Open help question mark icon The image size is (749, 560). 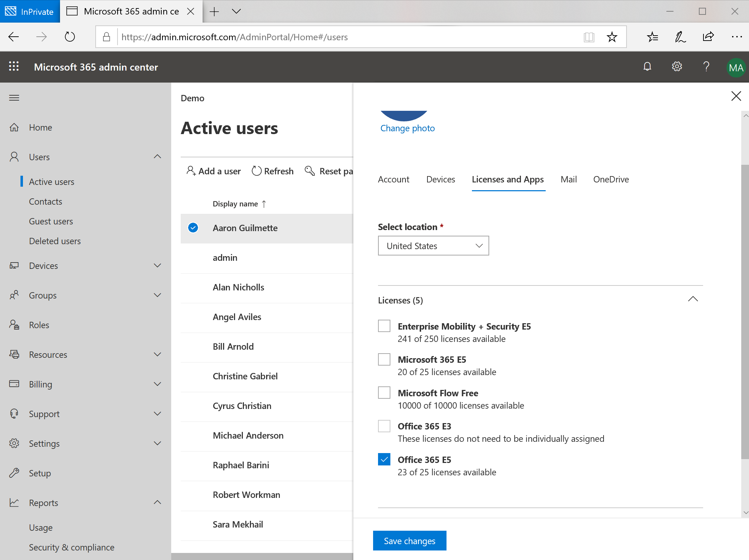pos(706,67)
